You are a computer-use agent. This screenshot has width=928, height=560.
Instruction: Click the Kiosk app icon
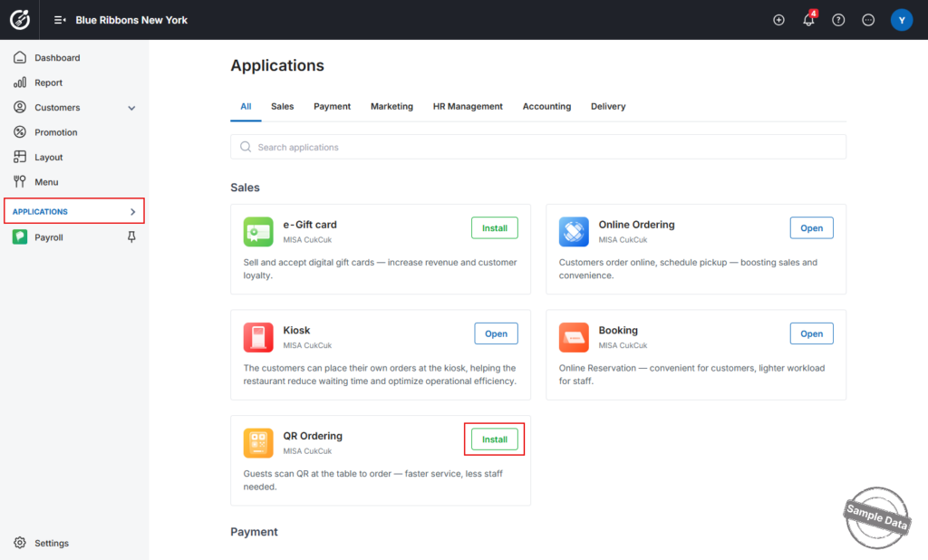click(x=258, y=337)
